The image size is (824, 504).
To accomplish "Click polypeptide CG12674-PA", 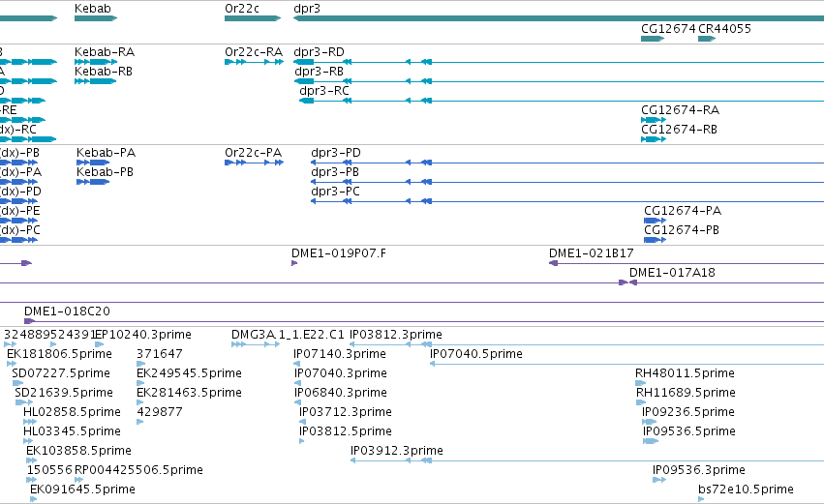I will pyautogui.click(x=683, y=211).
